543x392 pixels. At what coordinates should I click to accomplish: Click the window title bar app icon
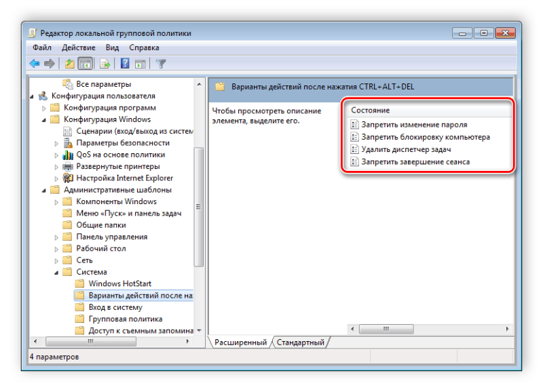click(33, 33)
